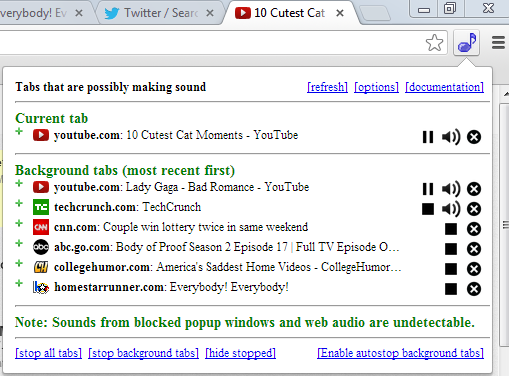Stop the cnn.com lottery tab
This screenshot has width=509, height=376.
coord(451,229)
